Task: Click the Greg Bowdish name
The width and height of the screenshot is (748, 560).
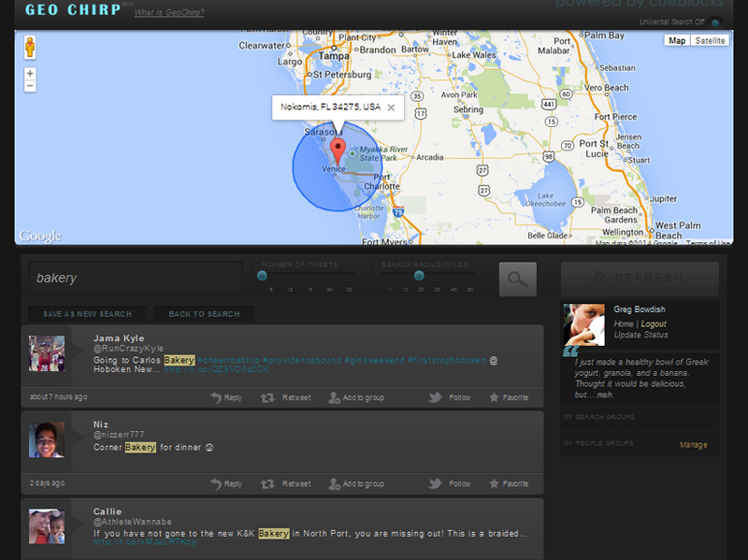Action: [x=640, y=309]
